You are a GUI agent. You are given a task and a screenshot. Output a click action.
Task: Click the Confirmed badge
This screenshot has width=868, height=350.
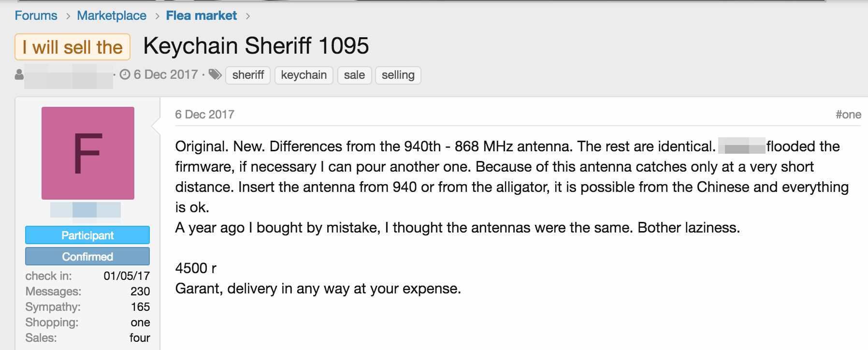[x=87, y=257]
